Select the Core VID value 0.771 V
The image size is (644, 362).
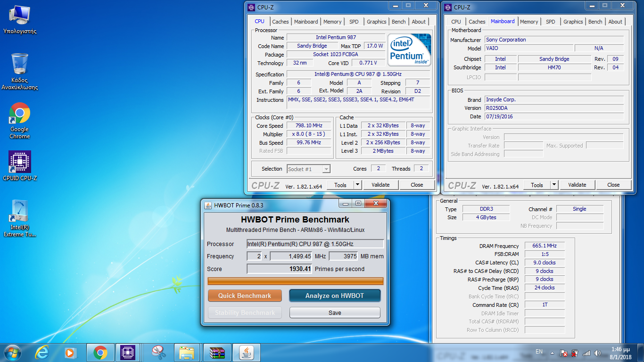coord(368,63)
